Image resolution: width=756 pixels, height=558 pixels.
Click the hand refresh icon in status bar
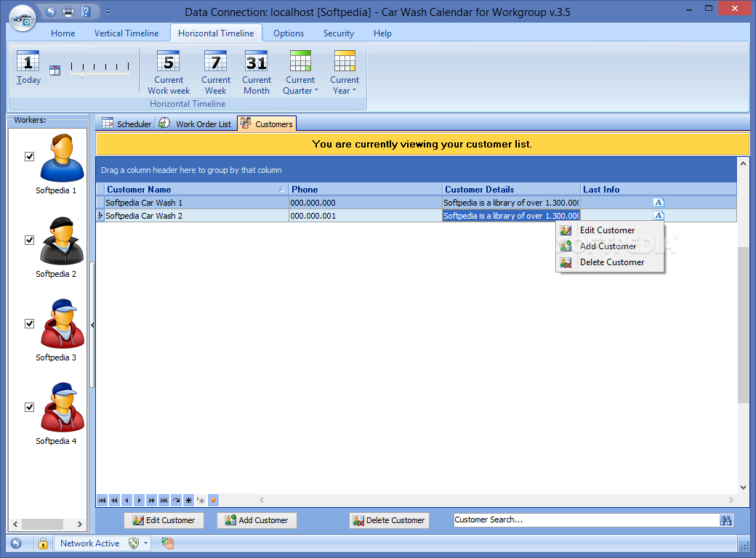(x=167, y=543)
